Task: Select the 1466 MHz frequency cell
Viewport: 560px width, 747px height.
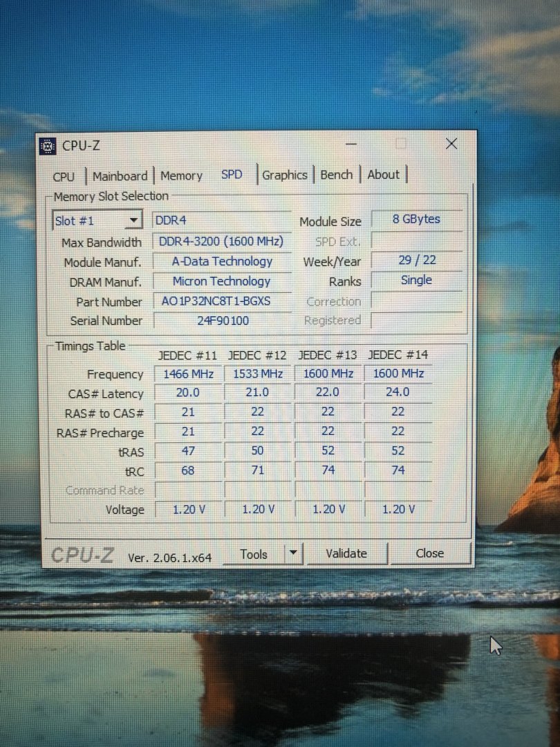Action: pyautogui.click(x=189, y=374)
